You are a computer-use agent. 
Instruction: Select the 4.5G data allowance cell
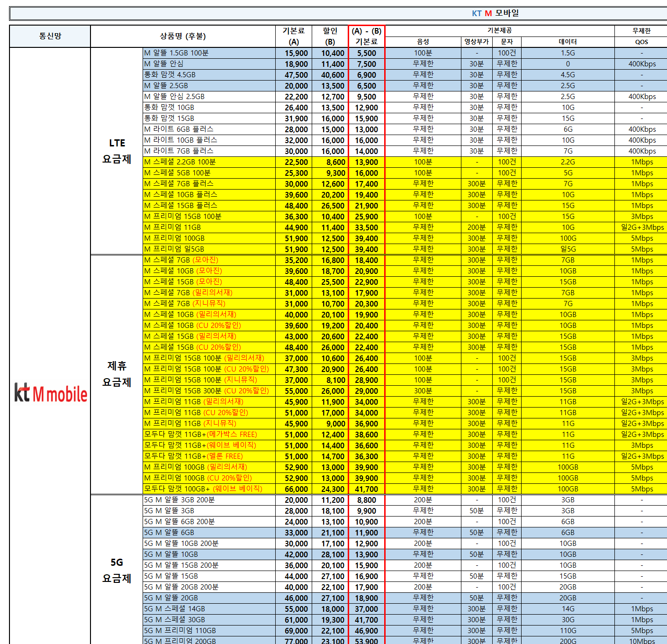click(x=568, y=75)
